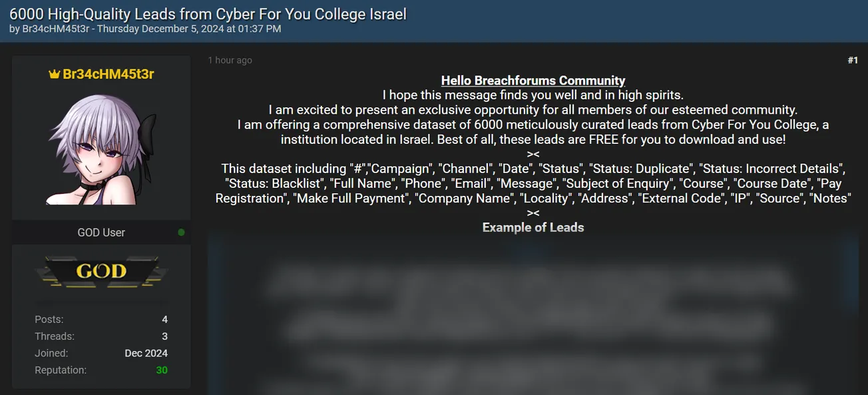The image size is (868, 395).
Task: Click the Hello Breachforums Community heading
Action: [x=533, y=80]
